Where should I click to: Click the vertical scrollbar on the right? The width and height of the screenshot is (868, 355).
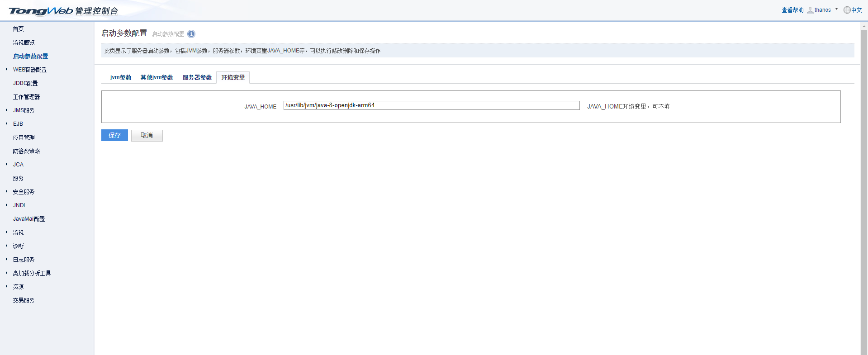click(864, 181)
